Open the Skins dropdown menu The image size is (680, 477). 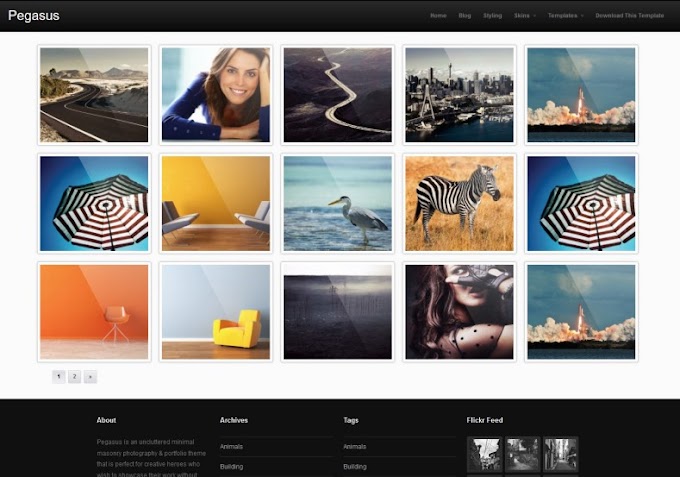(x=525, y=16)
